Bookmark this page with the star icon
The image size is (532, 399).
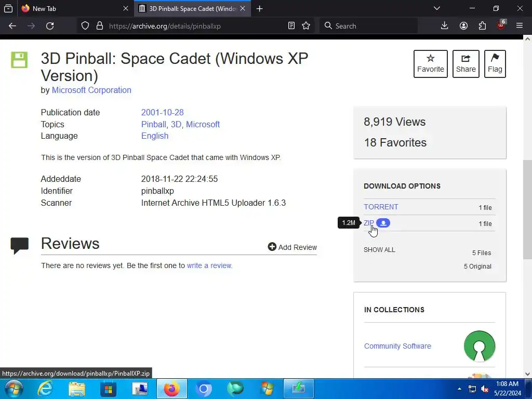point(306,26)
